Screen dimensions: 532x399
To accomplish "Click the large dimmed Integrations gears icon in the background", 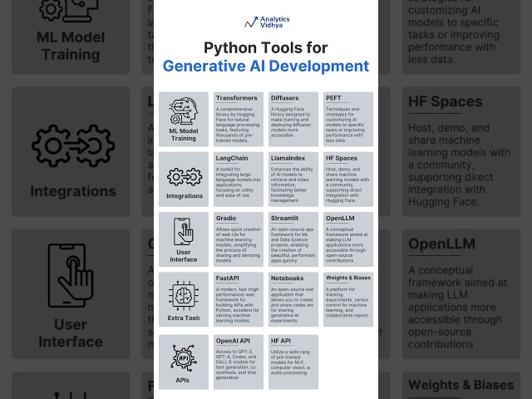I will click(73, 145).
